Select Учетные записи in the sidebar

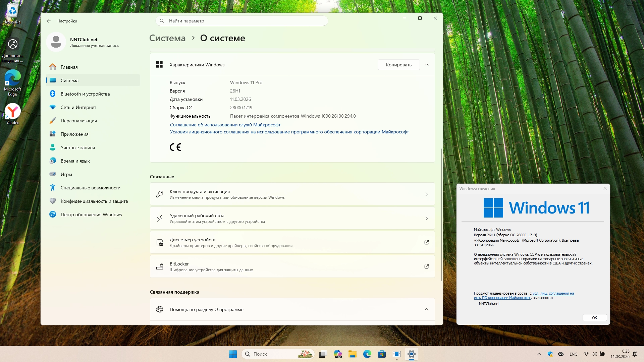coord(77,147)
